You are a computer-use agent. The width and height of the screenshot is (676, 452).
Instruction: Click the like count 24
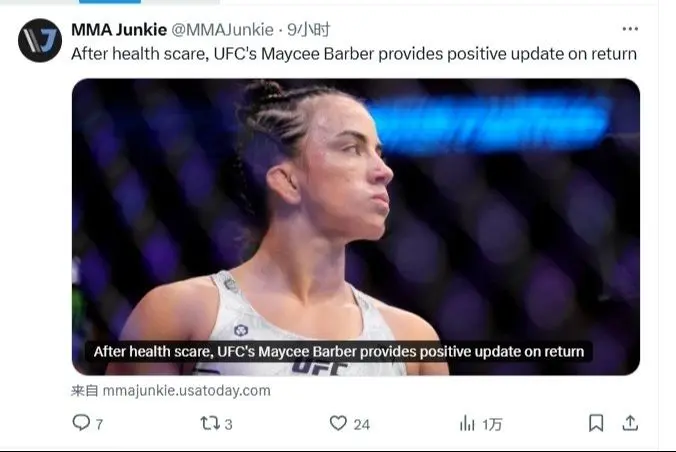362,424
